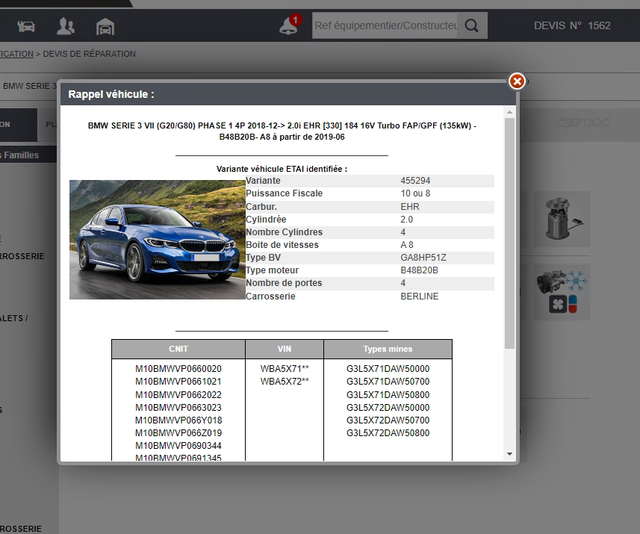The image size is (640, 534).
Task: Select CNIT code M10BMWVP0690344
Action: click(x=178, y=445)
